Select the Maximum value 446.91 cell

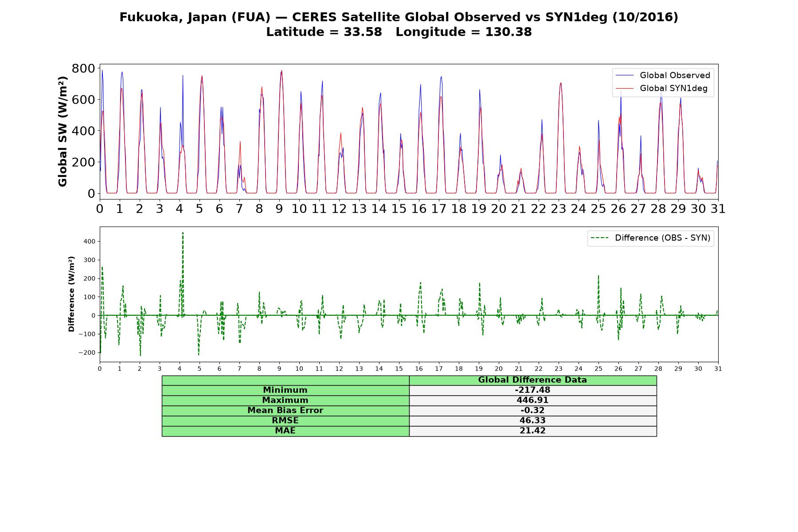coord(532,400)
